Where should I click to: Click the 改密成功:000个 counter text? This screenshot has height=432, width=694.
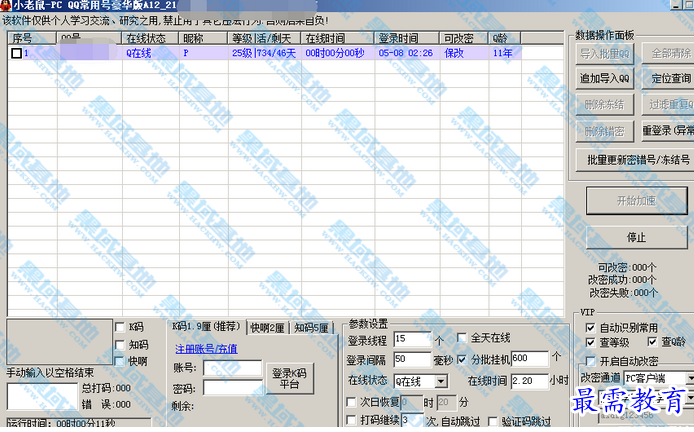click(622, 280)
